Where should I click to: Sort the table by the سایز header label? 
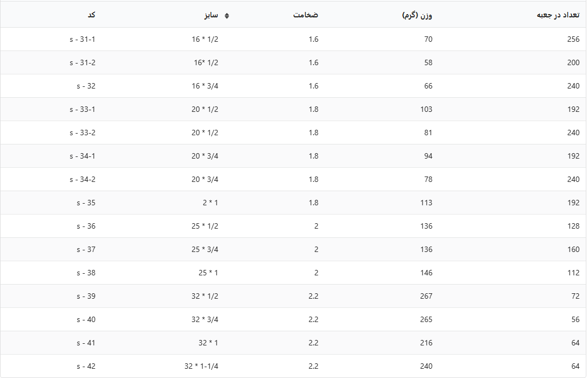211,15
